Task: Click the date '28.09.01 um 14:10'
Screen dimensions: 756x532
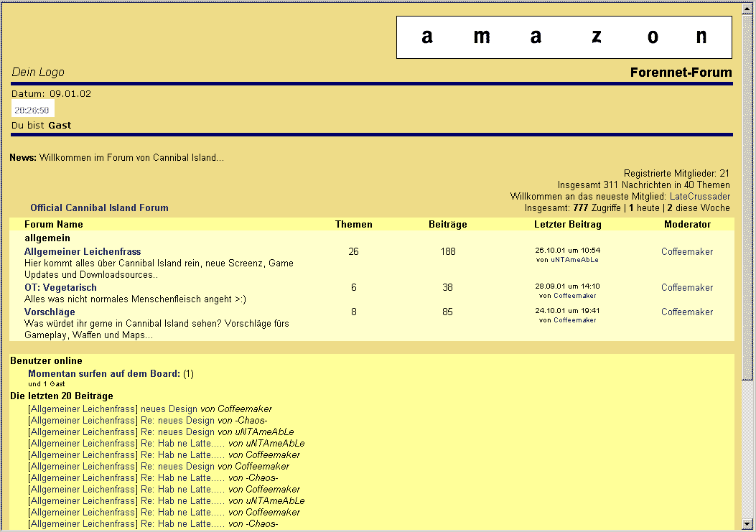Action: click(568, 286)
